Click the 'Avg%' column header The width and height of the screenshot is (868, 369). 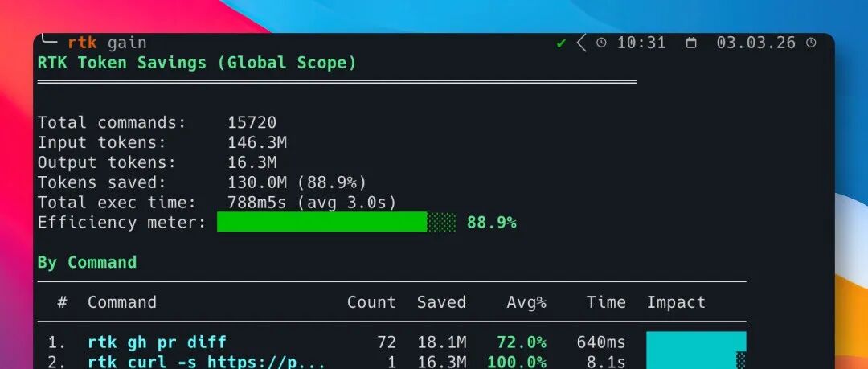pos(526,302)
